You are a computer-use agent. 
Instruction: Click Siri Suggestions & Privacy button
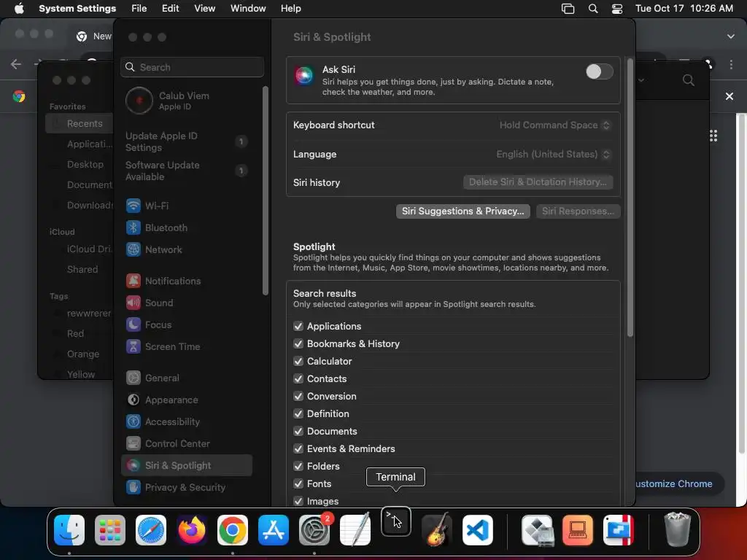coord(462,211)
